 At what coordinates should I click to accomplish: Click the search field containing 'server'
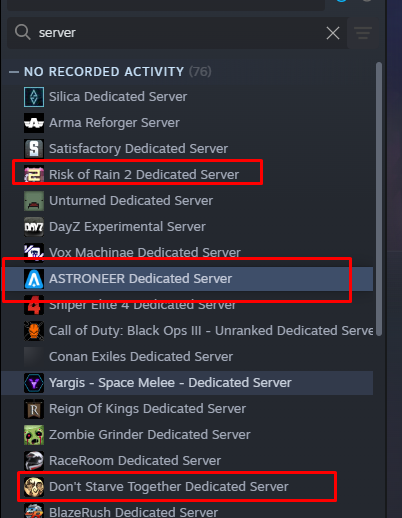click(x=178, y=33)
